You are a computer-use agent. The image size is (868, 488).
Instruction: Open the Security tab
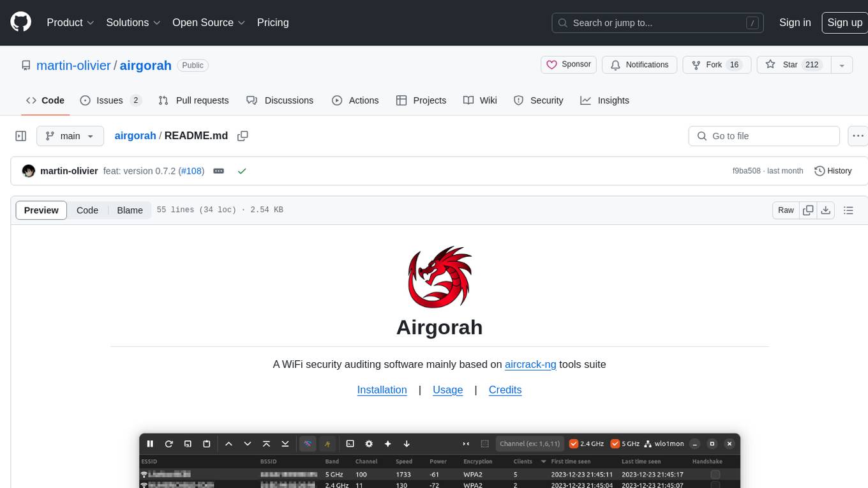pyautogui.click(x=539, y=100)
